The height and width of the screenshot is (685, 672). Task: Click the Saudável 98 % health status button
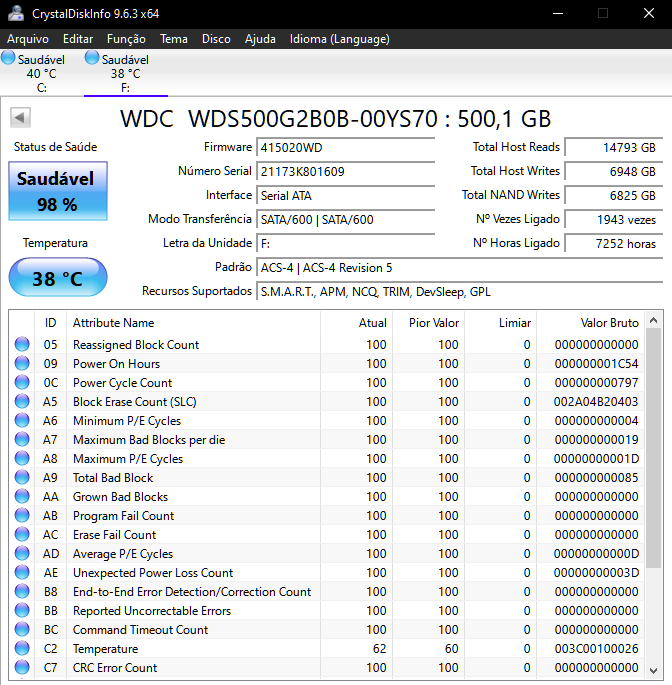pos(58,191)
